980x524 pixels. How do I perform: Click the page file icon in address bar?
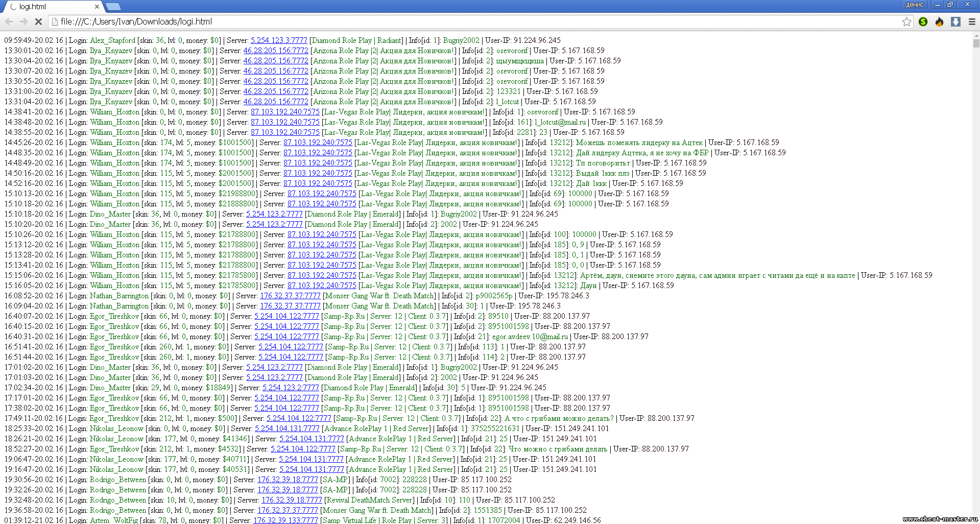pos(55,21)
